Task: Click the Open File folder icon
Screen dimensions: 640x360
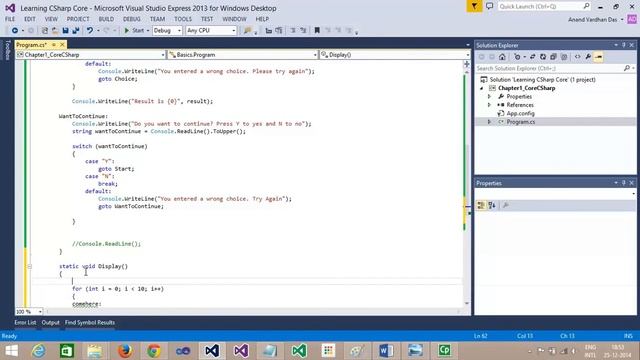Action: 55,30
